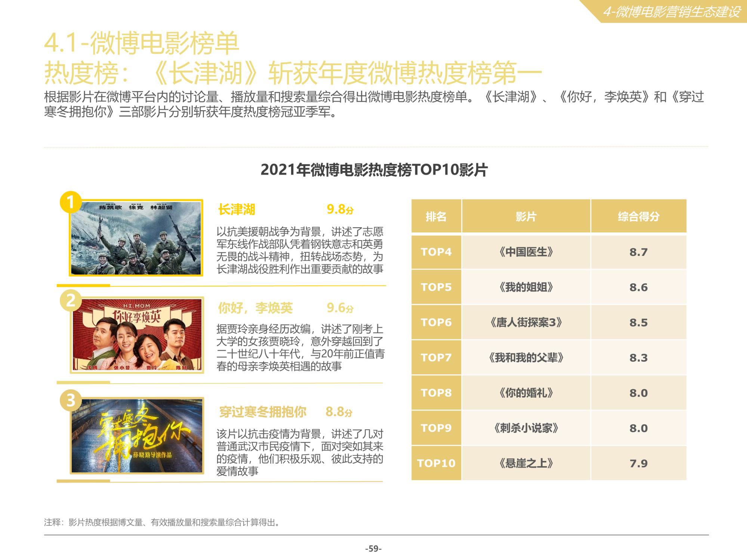
Task: Click the 《我和我的父辈》 table cell
Action: pos(526,358)
